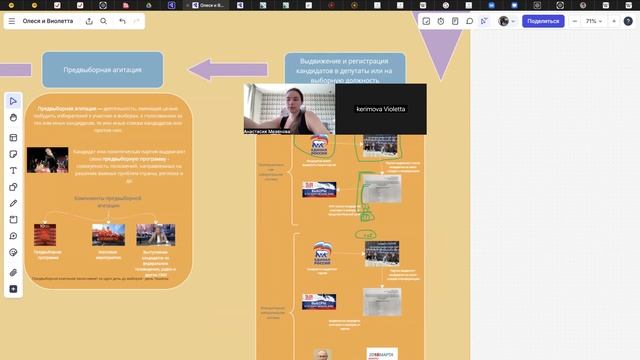The image size is (640, 360).
Task: Select the red book cover image
Action: tap(45, 235)
